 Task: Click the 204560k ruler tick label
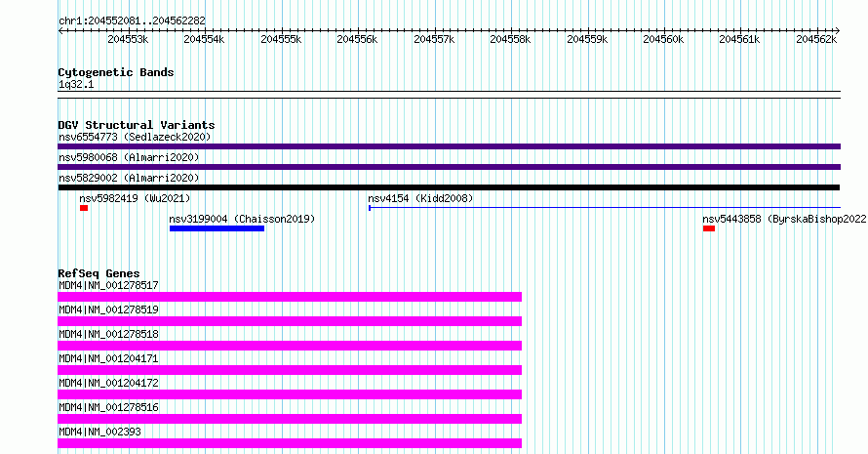(664, 39)
